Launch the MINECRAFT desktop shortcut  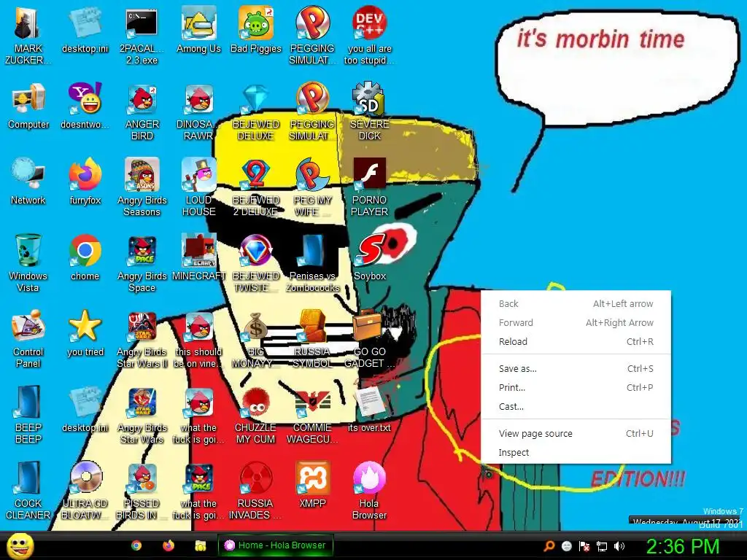coord(198,257)
